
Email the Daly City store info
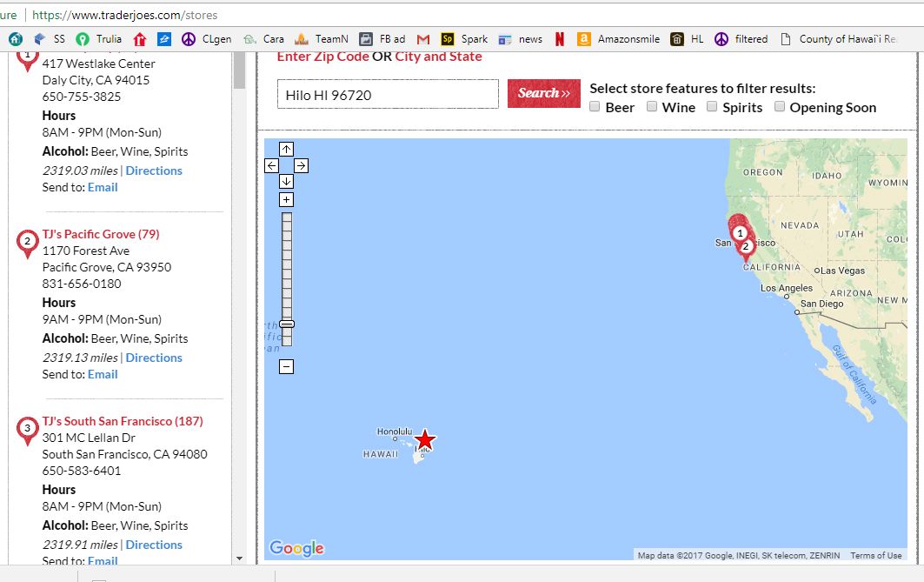(x=103, y=187)
